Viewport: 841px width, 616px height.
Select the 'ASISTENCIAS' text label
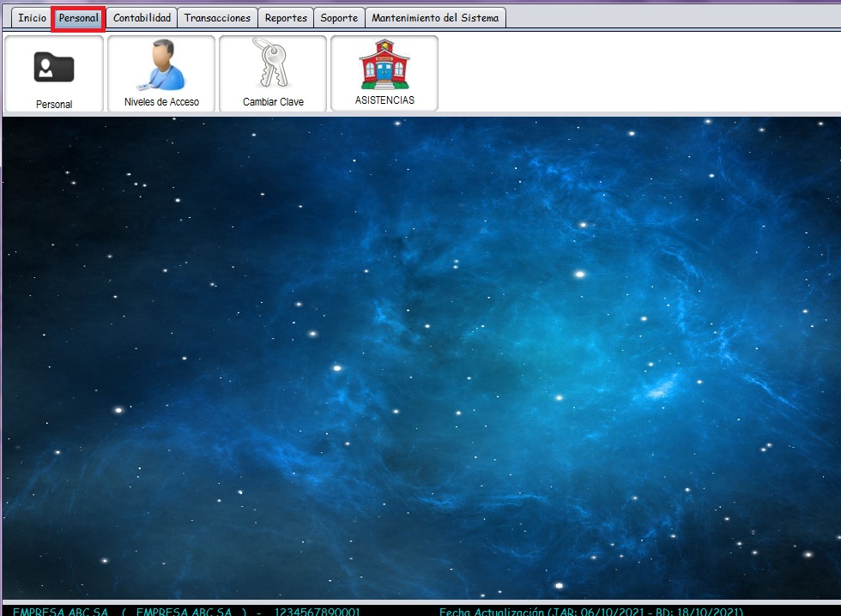pos(384,100)
